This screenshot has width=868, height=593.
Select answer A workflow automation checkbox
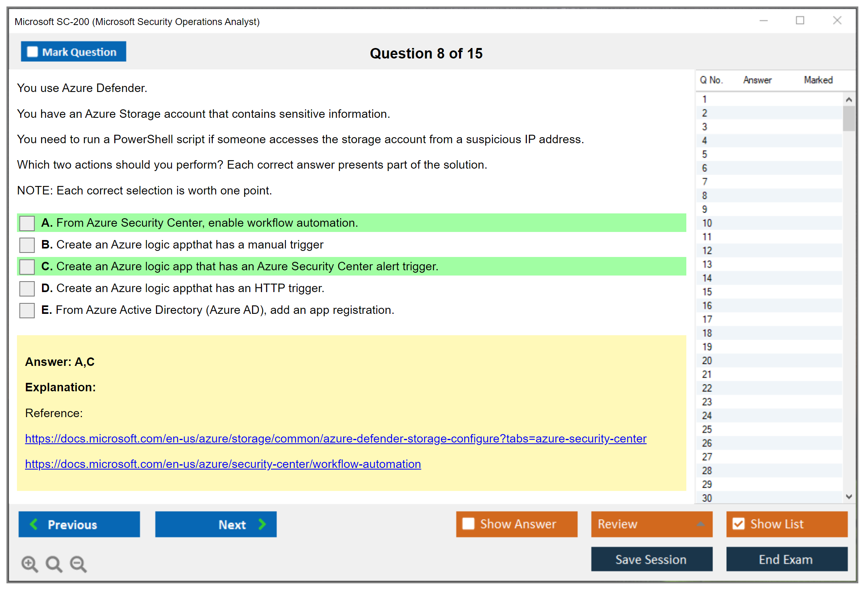pyautogui.click(x=27, y=223)
